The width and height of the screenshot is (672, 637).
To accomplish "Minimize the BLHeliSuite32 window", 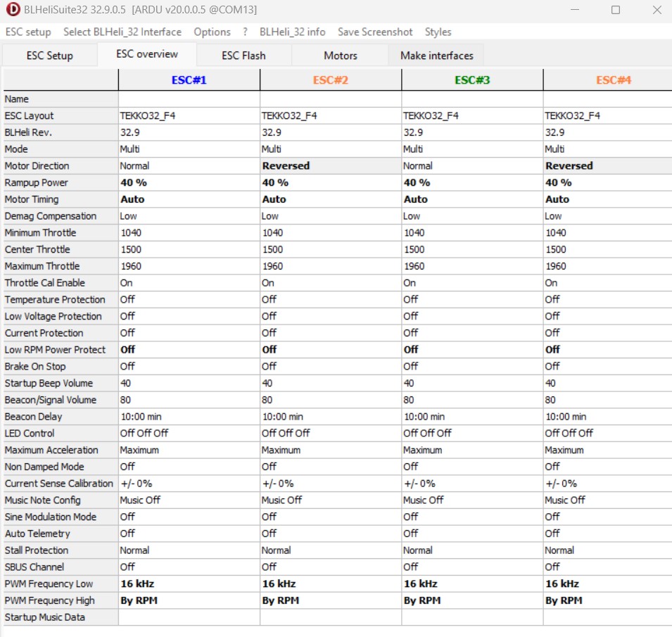I will 575,9.
